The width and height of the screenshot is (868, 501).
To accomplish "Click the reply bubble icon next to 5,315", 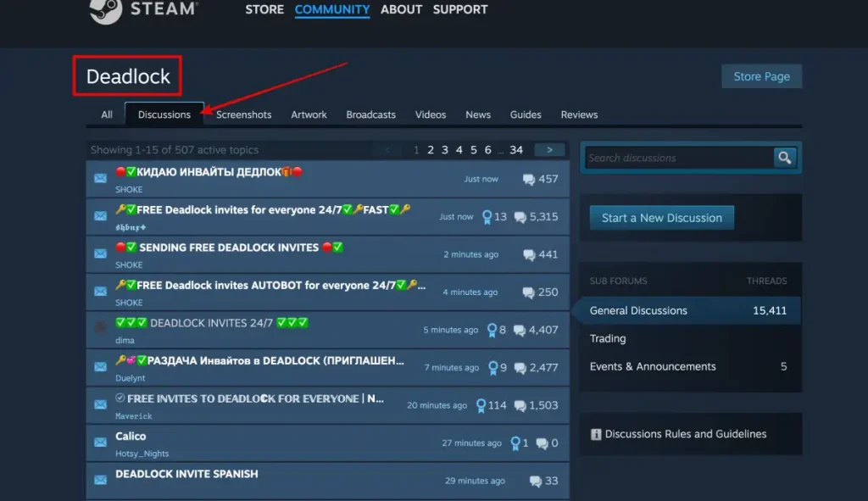I will 520,217.
